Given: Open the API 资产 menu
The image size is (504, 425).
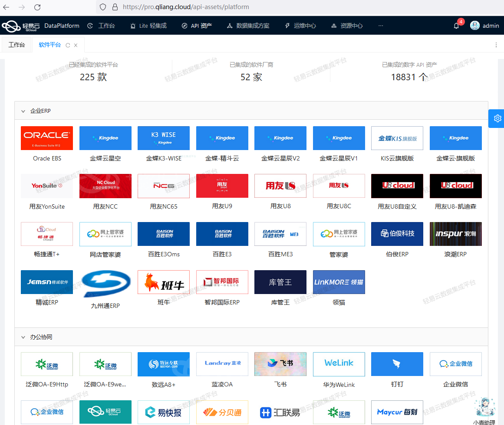Looking at the screenshot, I should click(x=197, y=26).
